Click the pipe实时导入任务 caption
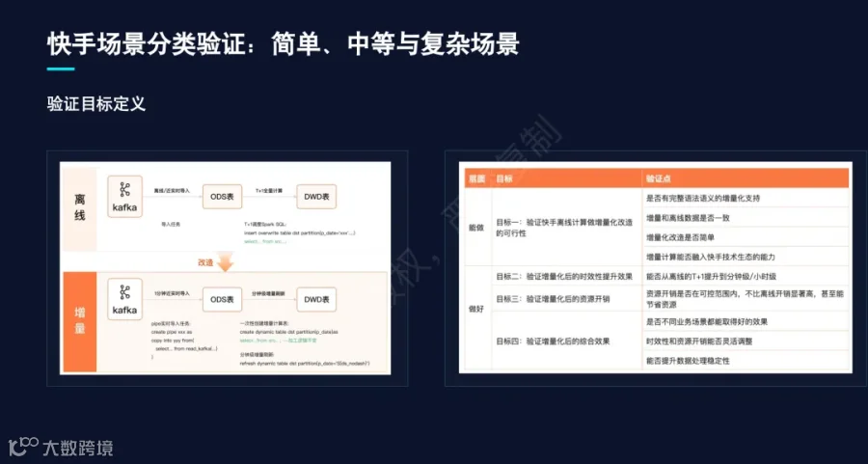 171,323
